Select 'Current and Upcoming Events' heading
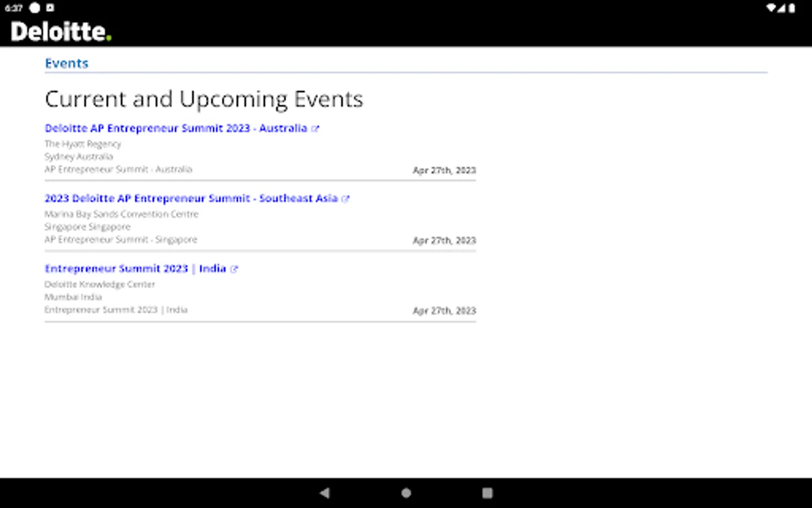Viewport: 812px width, 508px height. [204, 99]
